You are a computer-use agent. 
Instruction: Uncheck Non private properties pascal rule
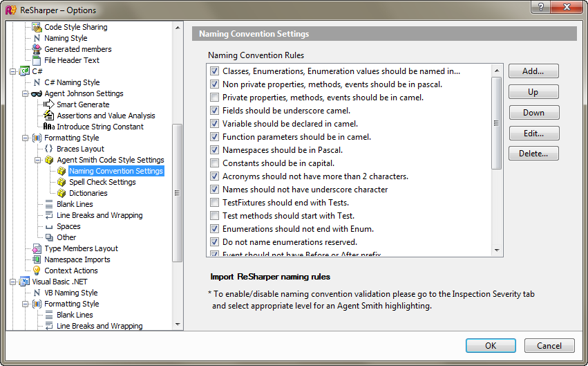click(214, 84)
